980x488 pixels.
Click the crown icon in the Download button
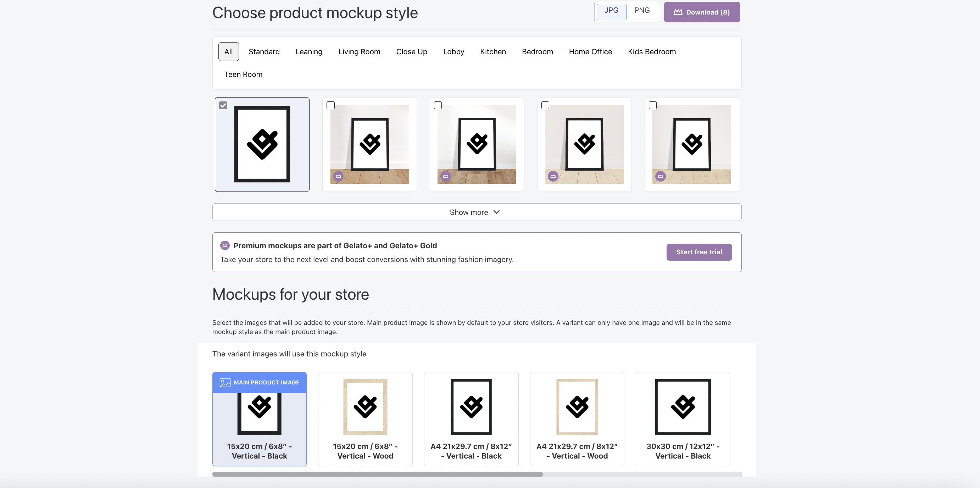(678, 12)
